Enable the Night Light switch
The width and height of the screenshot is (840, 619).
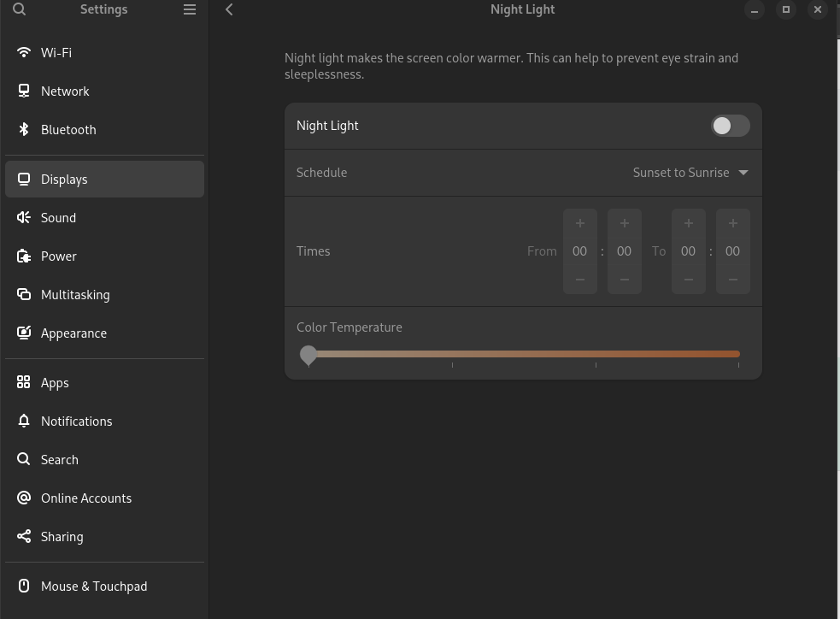pos(730,126)
